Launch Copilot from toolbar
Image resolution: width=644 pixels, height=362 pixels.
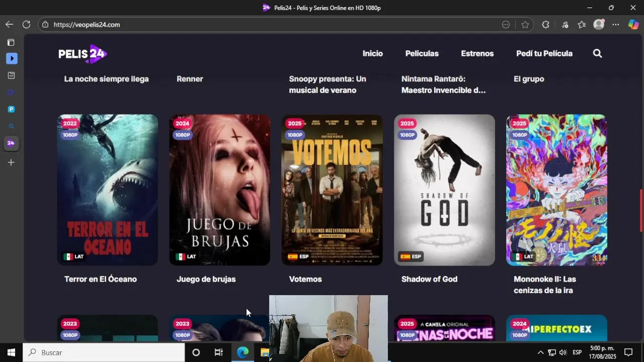633,25
